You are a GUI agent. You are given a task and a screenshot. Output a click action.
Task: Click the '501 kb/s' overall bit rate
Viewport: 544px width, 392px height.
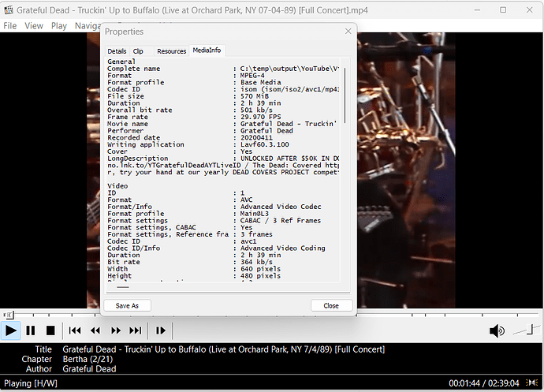(x=257, y=110)
